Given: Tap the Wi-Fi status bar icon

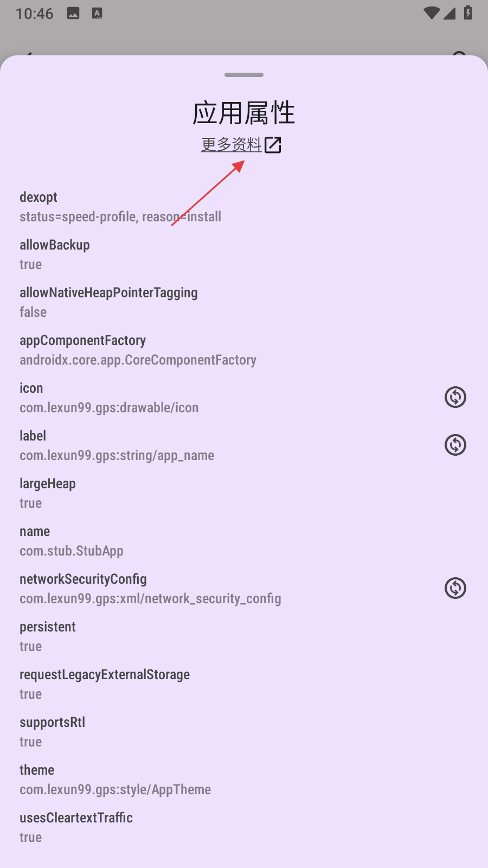Looking at the screenshot, I should coord(432,13).
